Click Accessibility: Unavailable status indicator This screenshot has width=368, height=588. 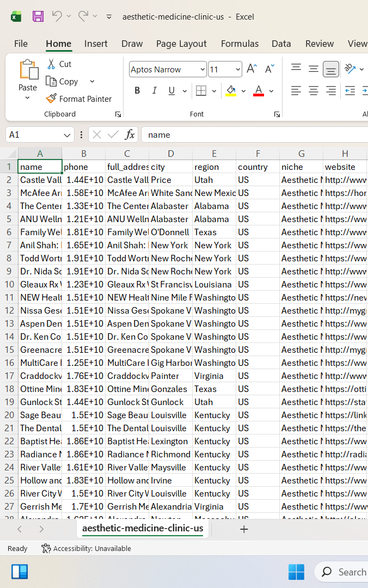click(x=86, y=548)
